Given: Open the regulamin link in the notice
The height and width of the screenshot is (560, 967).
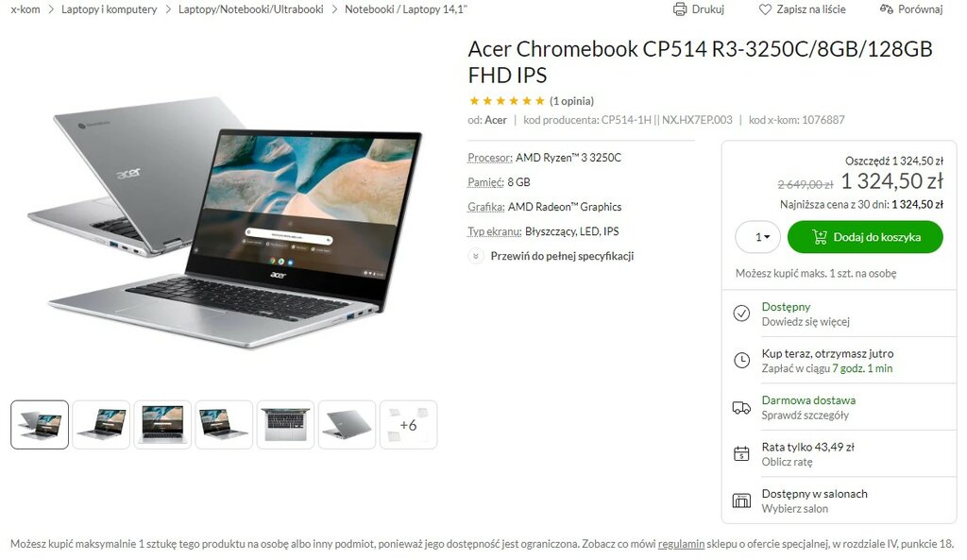Looking at the screenshot, I should pos(681,544).
